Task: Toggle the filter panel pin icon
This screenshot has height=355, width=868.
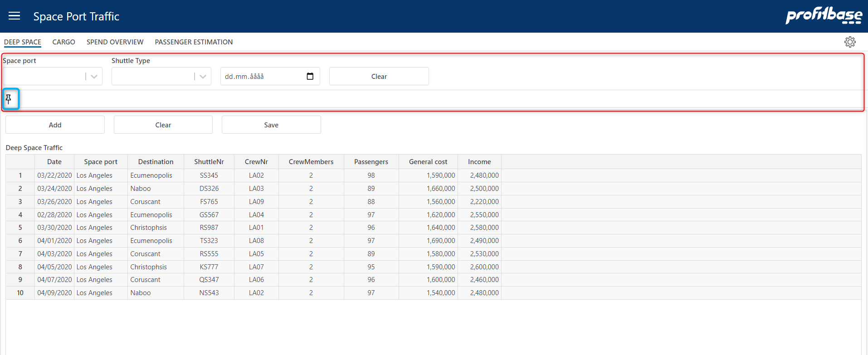Action: coord(9,99)
